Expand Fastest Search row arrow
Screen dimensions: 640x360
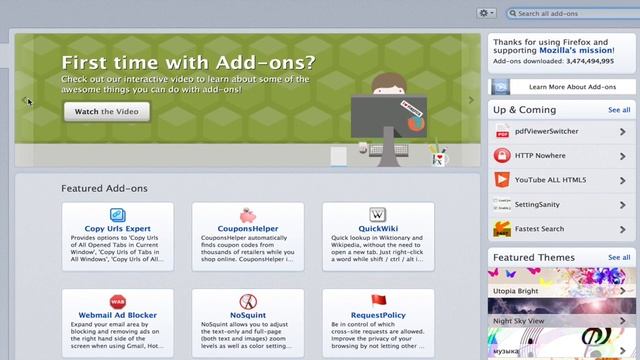click(622, 229)
